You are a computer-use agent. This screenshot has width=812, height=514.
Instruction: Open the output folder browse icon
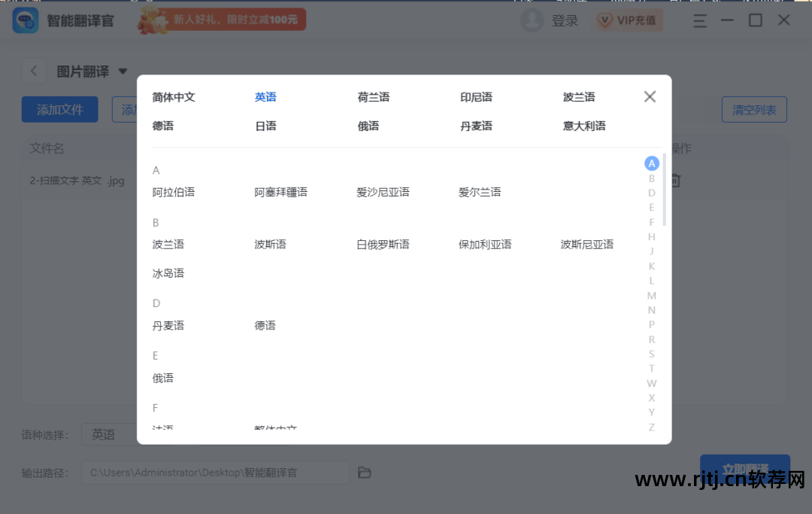[365, 473]
